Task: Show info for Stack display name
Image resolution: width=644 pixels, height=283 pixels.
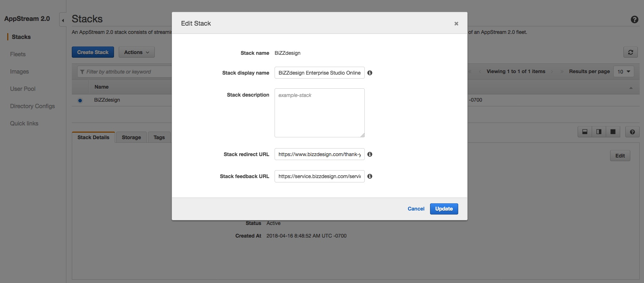Action: [370, 73]
